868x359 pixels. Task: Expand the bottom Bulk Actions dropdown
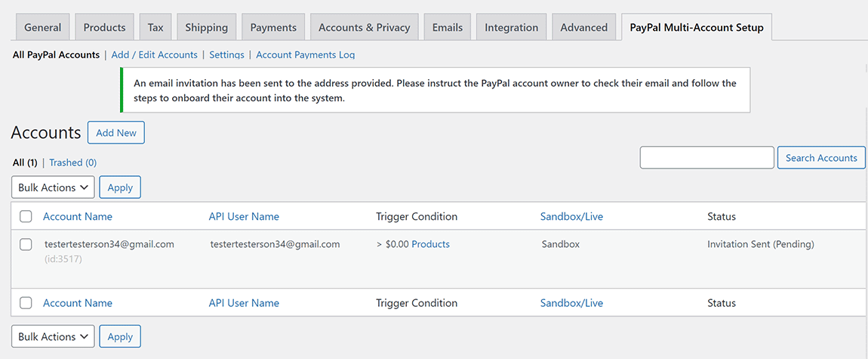pyautogui.click(x=53, y=336)
